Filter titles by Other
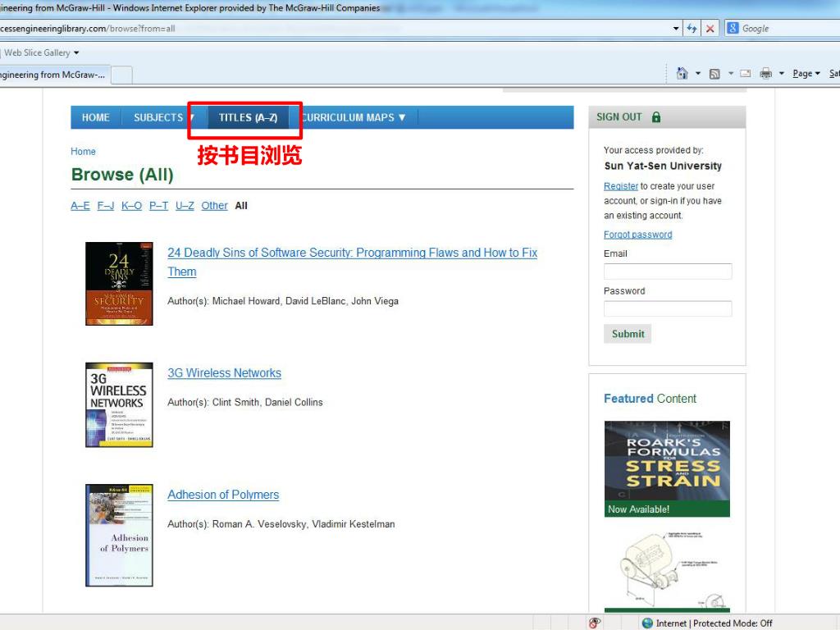Viewport: 840px width, 630px height. click(x=214, y=206)
